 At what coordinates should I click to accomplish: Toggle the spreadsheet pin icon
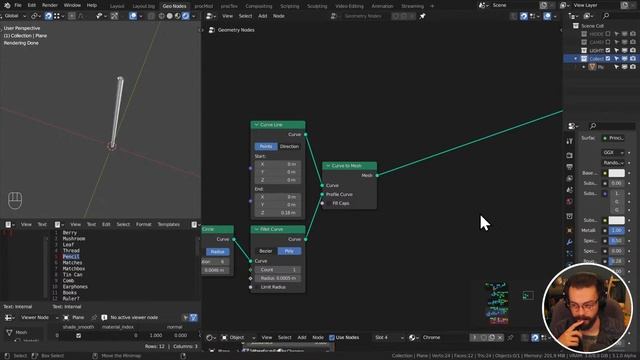[94, 317]
